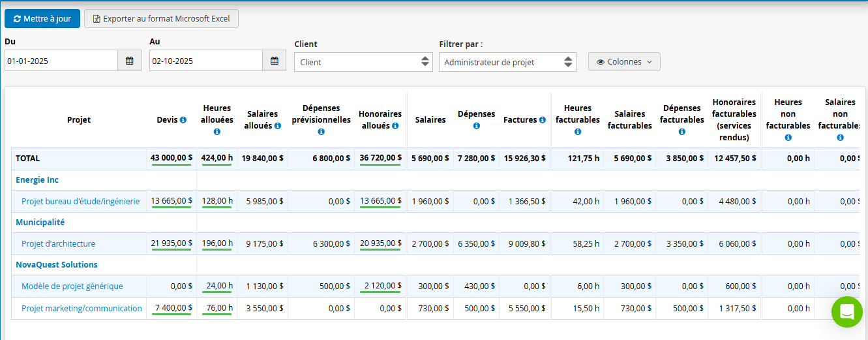This screenshot has height=340, width=868.
Task: Open Projet bureau d'étude/ingénierie project
Action: coord(80,202)
